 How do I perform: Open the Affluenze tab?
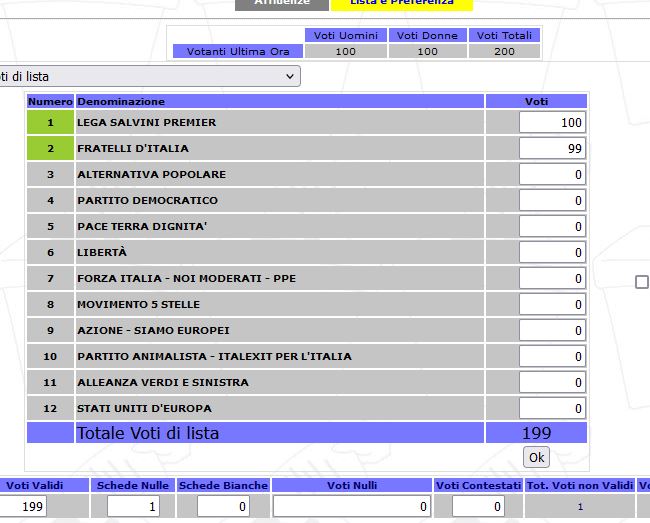(x=282, y=3)
